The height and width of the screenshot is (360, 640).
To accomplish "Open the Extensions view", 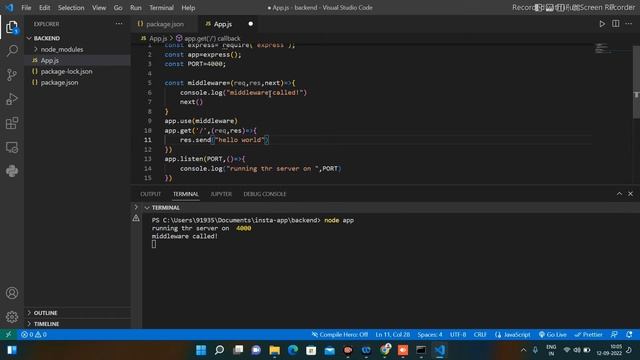I will [12, 123].
